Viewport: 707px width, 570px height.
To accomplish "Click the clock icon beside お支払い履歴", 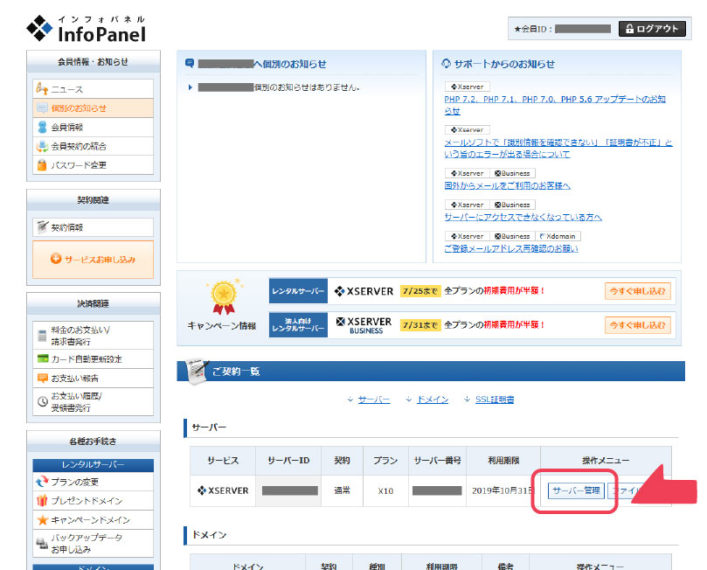I will tap(42, 401).
